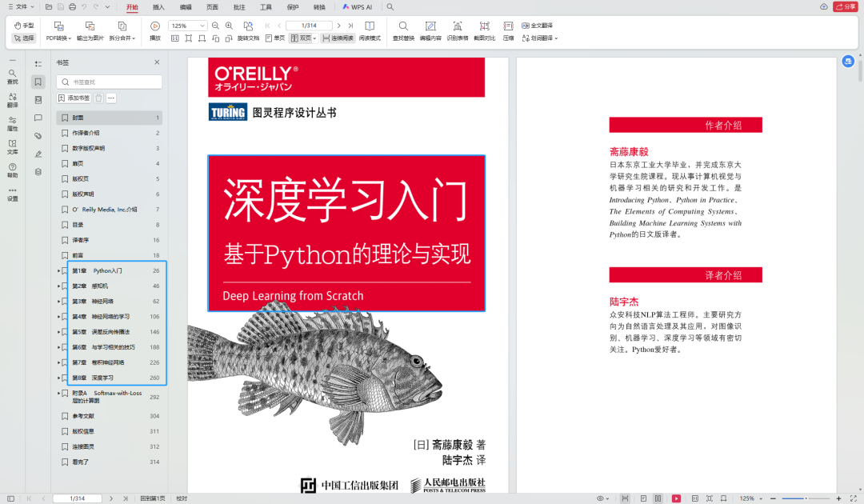Click the toolbar page number field 1/314
864x504 pixels.
pyautogui.click(x=309, y=26)
